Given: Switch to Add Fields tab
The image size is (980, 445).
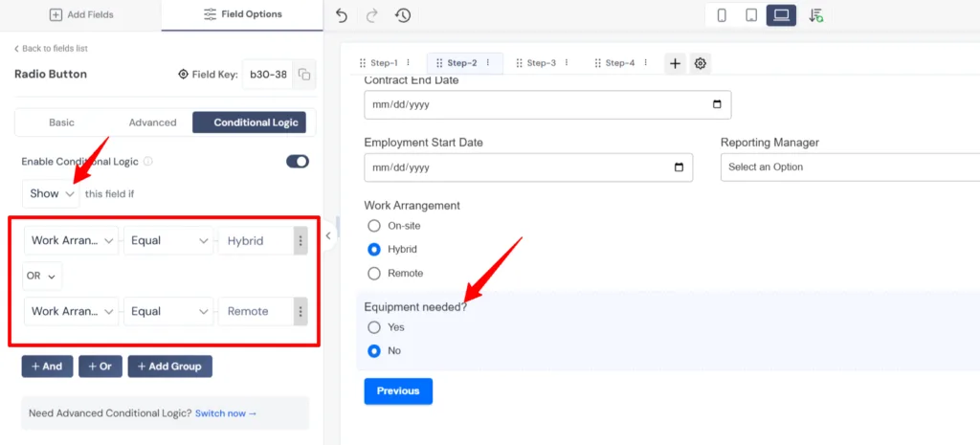Looking at the screenshot, I should click(x=81, y=15).
